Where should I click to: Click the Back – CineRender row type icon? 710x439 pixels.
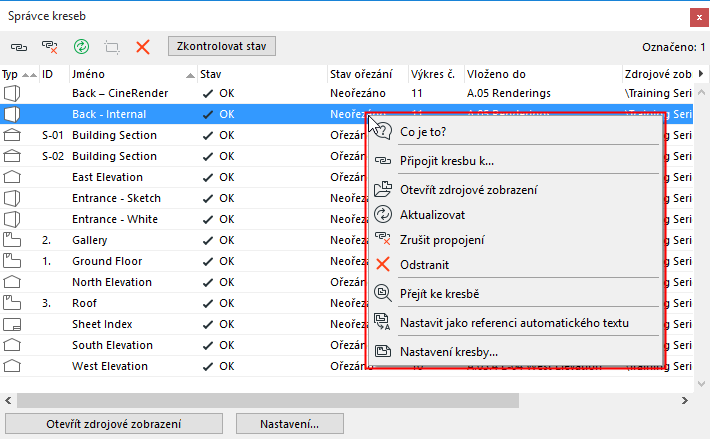pyautogui.click(x=13, y=93)
